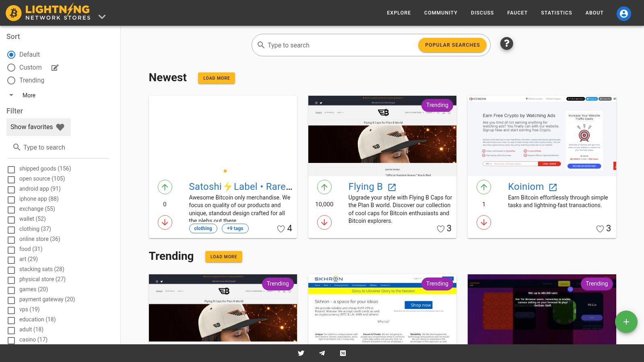Click the magnifier icon in main search bar
The width and height of the screenshot is (644, 362).
click(x=261, y=45)
